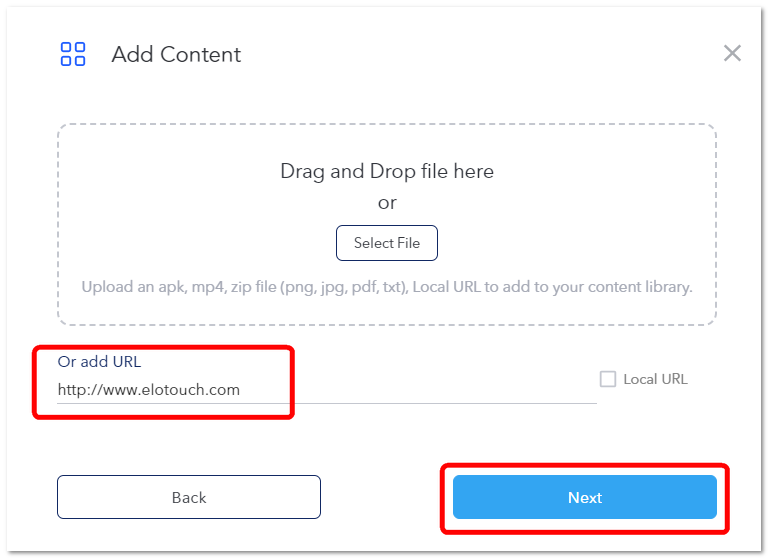
Task: Click the 'Or add URL' field label
Action: tap(99, 362)
